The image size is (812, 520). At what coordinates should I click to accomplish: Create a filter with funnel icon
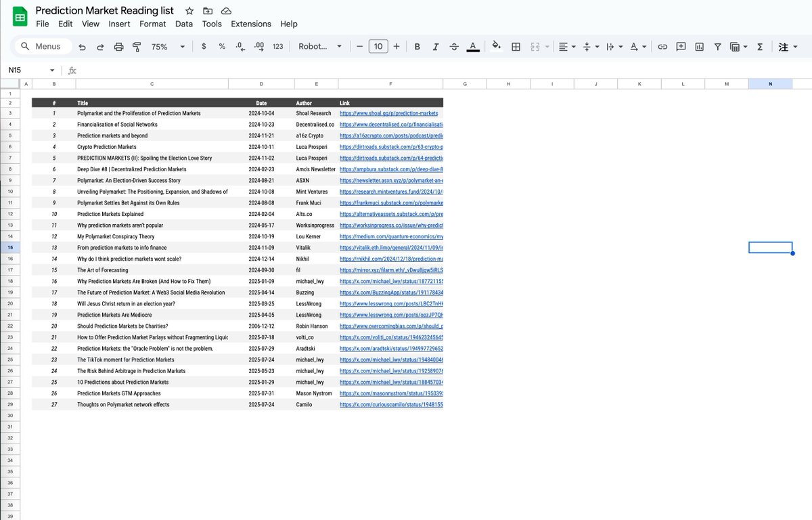click(717, 47)
